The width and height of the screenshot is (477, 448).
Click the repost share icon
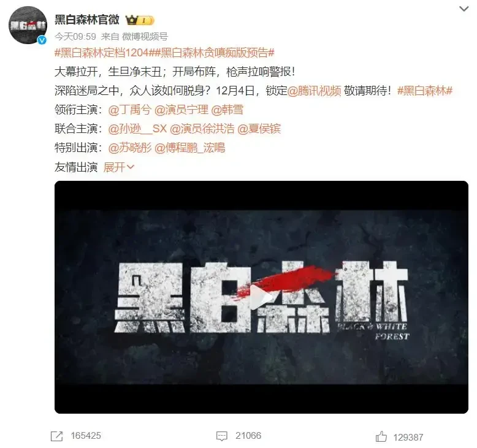pos(56,436)
